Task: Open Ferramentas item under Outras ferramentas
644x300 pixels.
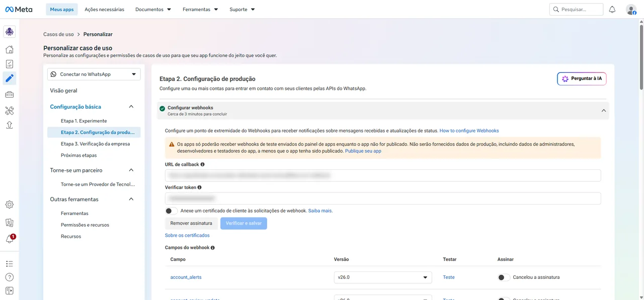Action: point(74,214)
